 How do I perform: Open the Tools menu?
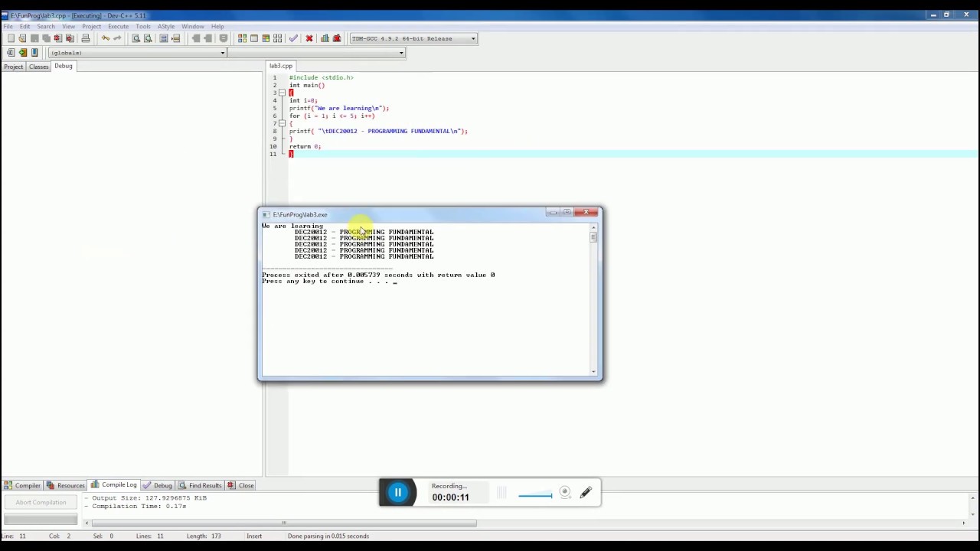(143, 26)
